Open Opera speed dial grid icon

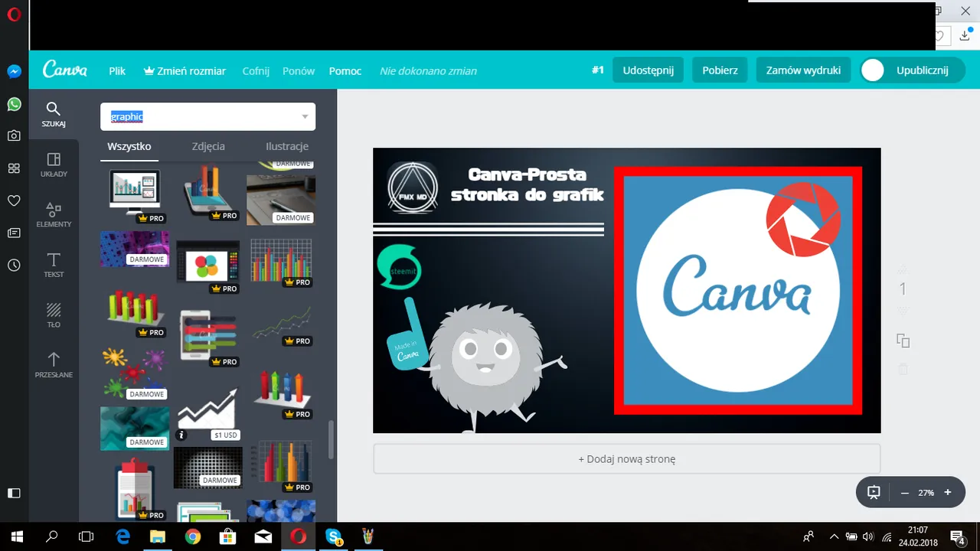(x=14, y=168)
